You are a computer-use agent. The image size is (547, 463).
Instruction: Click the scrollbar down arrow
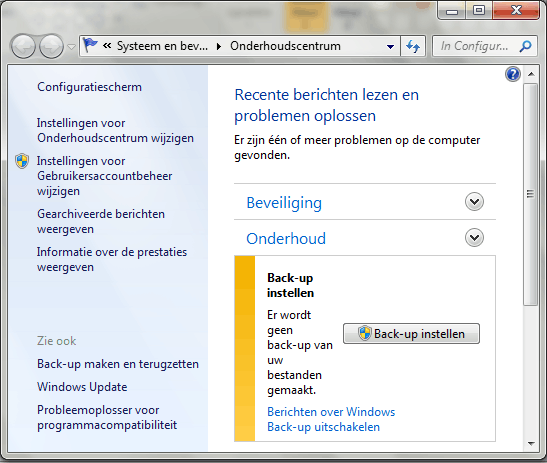click(531, 444)
